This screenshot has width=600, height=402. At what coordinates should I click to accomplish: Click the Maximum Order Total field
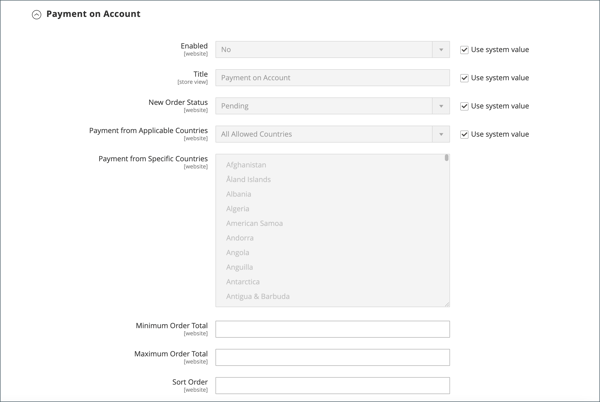tap(332, 357)
